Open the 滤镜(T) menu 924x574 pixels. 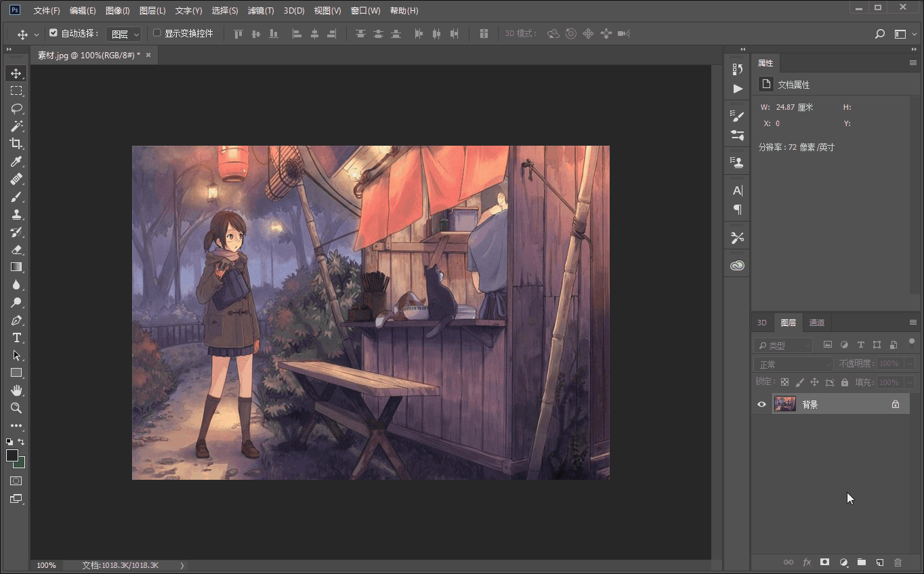click(x=261, y=11)
